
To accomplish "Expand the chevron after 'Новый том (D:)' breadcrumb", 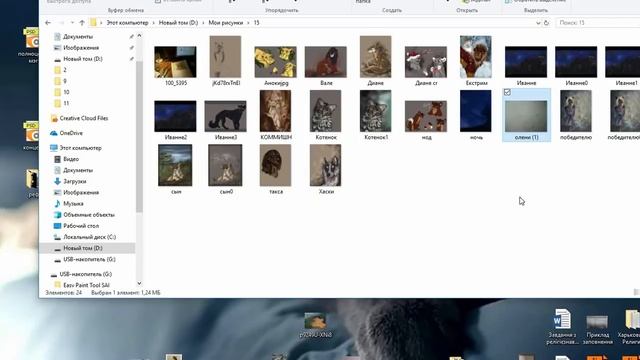I will [203, 23].
